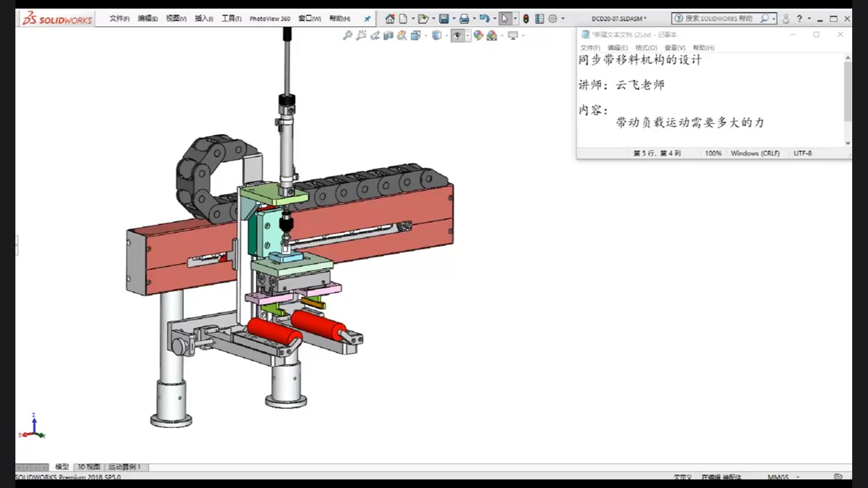Click the user login icon

pos(786,19)
